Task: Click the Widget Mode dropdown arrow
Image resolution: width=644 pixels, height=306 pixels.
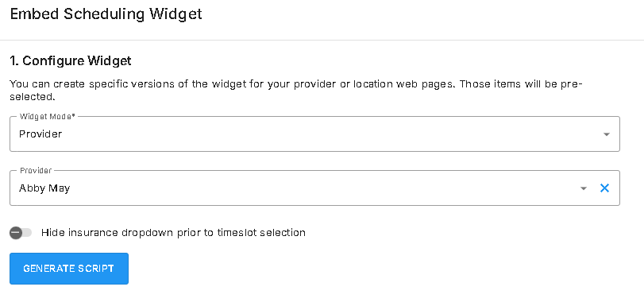Action: point(606,134)
